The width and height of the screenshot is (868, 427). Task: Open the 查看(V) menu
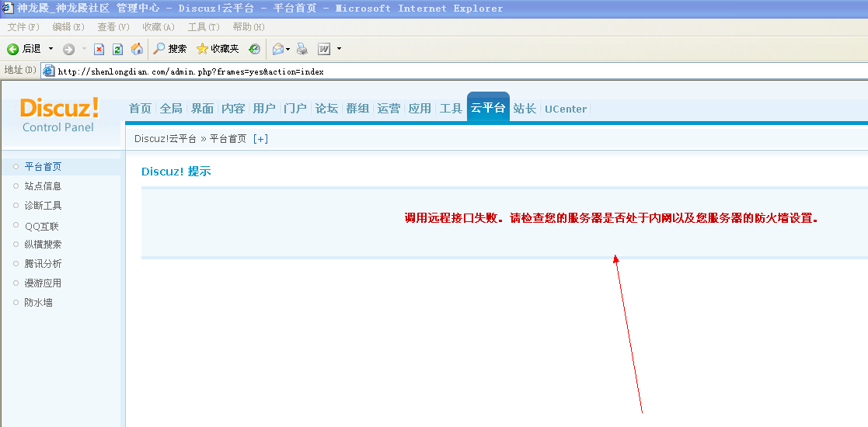tap(113, 26)
